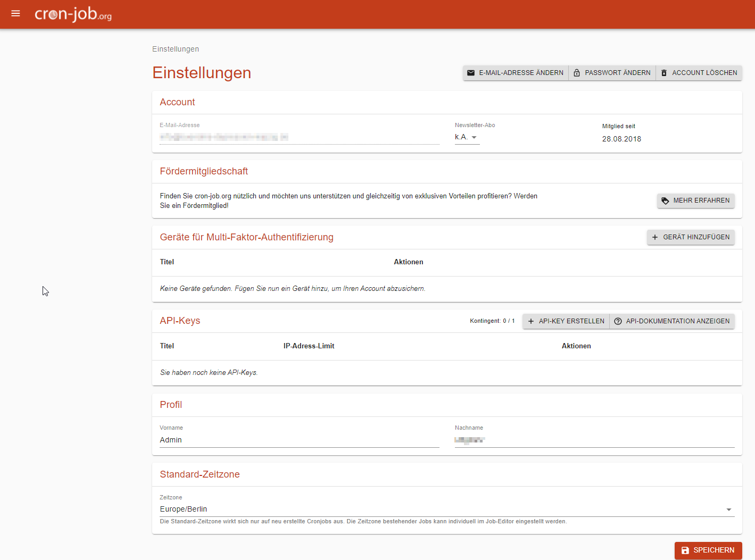Click the Fördermitglied description paragraph
Screen dimensions: 755x560
pos(349,201)
